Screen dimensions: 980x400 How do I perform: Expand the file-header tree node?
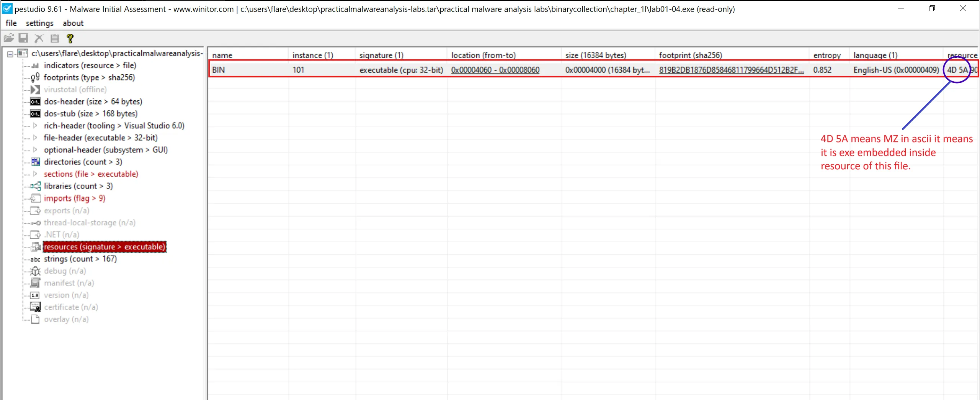click(35, 138)
